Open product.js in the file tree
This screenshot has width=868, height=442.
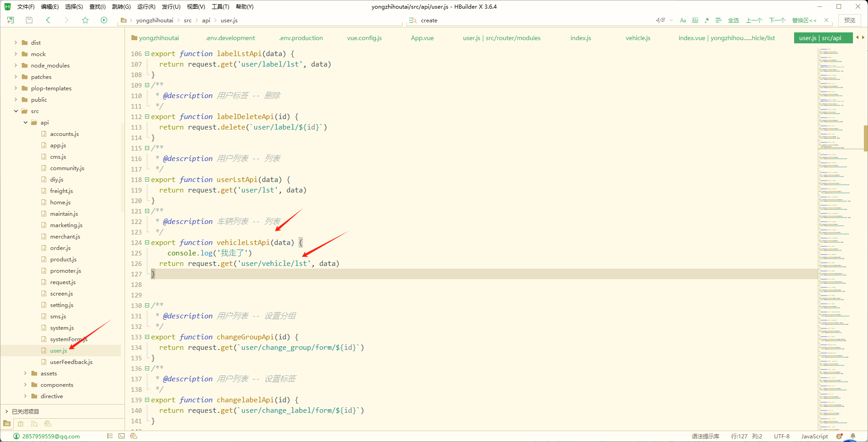(x=63, y=259)
